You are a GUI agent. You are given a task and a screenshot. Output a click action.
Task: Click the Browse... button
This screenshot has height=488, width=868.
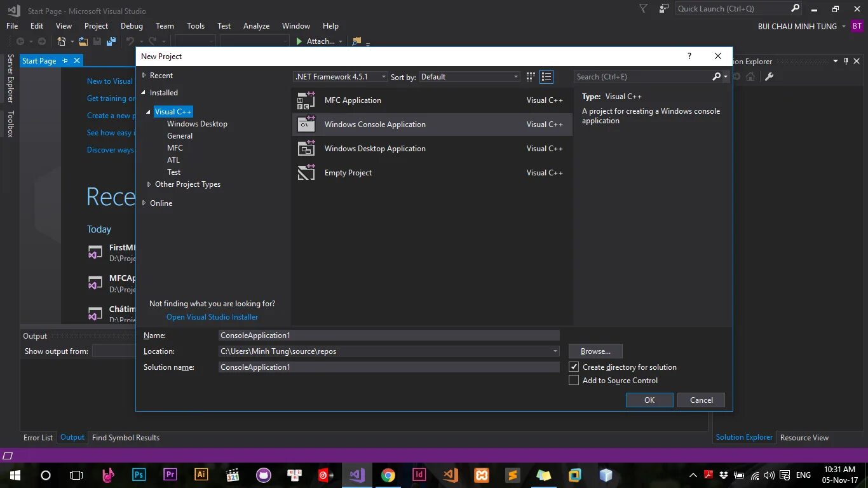pos(595,351)
